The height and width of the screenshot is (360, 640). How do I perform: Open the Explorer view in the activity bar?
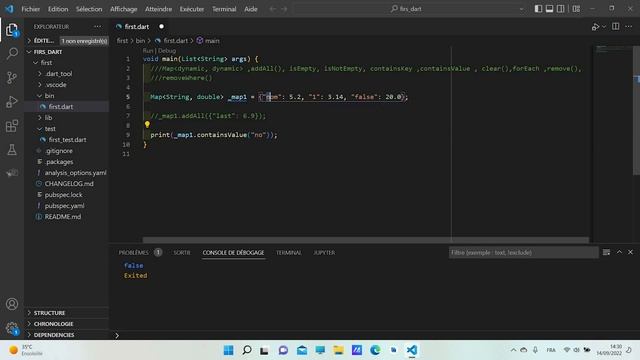(x=12, y=30)
